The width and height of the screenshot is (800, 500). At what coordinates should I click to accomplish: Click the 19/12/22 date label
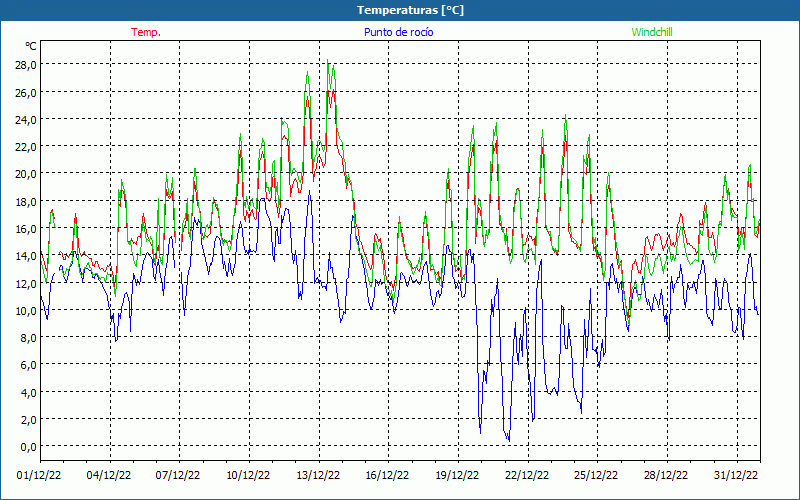pyautogui.click(x=457, y=475)
